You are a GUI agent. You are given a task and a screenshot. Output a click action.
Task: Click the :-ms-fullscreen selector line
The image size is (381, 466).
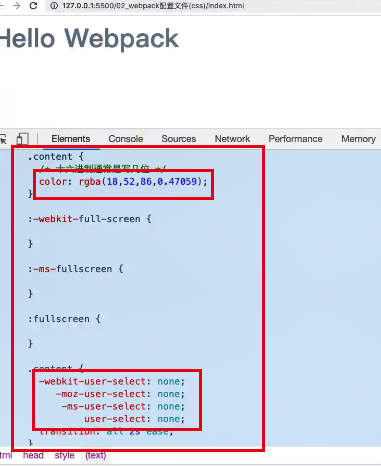click(x=76, y=269)
